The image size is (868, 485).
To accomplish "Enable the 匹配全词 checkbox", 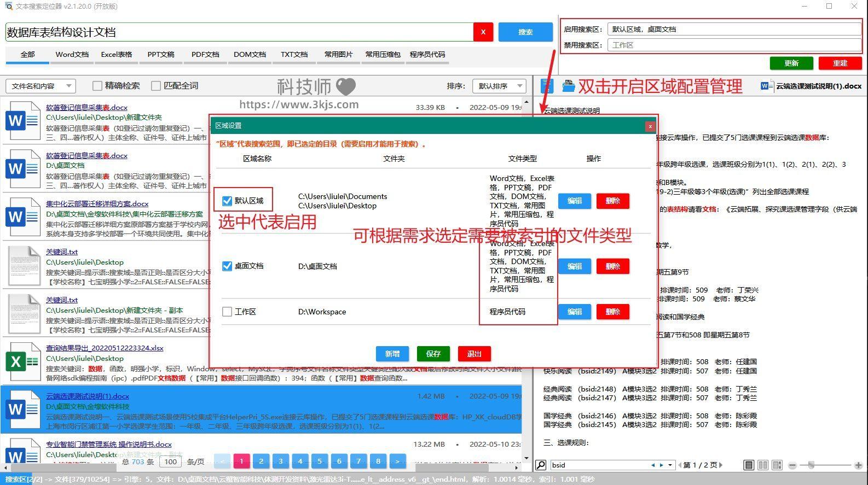I will point(156,86).
